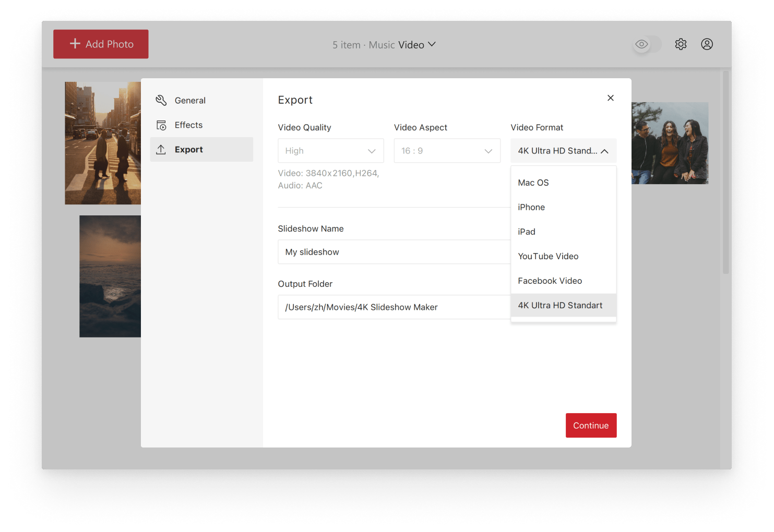Open the settings gear icon
This screenshot has height=532, width=774.
pyautogui.click(x=681, y=44)
